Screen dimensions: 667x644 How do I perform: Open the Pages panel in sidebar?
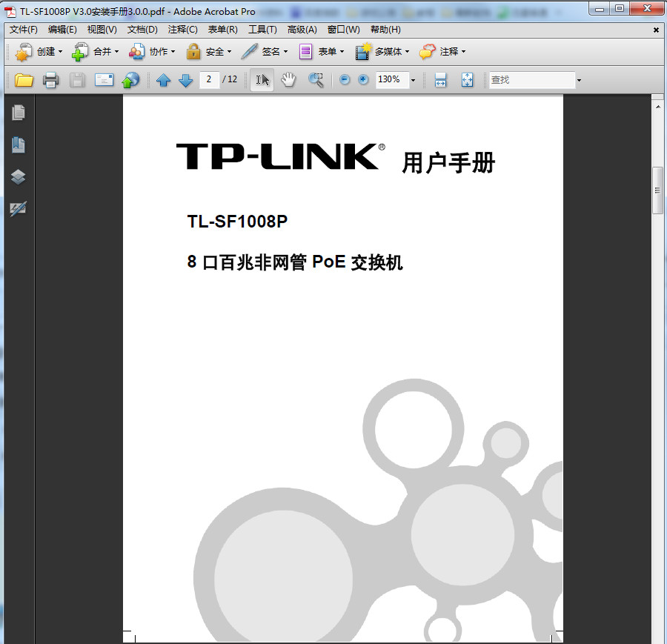pos(19,113)
